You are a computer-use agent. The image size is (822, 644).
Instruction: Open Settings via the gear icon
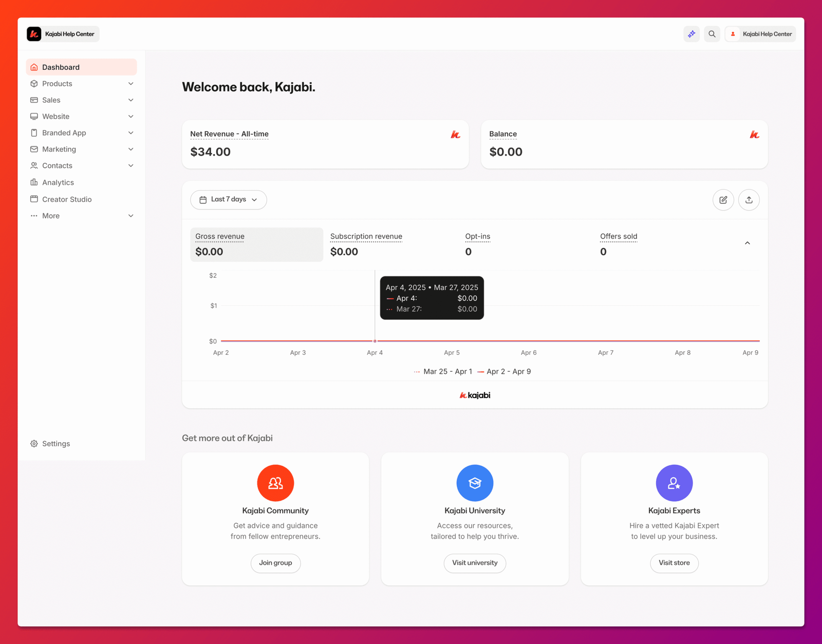click(34, 444)
